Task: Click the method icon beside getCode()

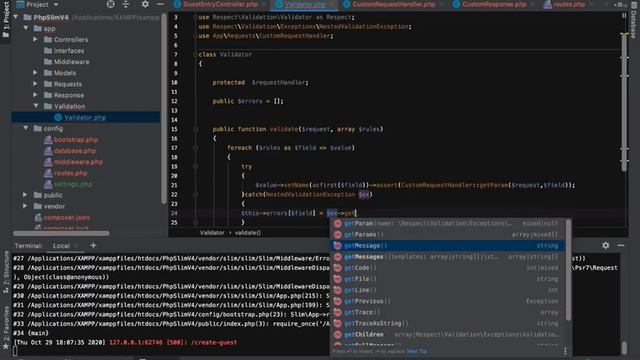Action: (x=338, y=268)
